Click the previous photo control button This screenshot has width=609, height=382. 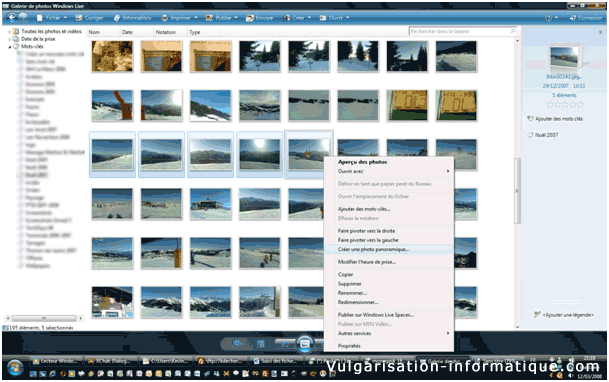[x=285, y=344]
